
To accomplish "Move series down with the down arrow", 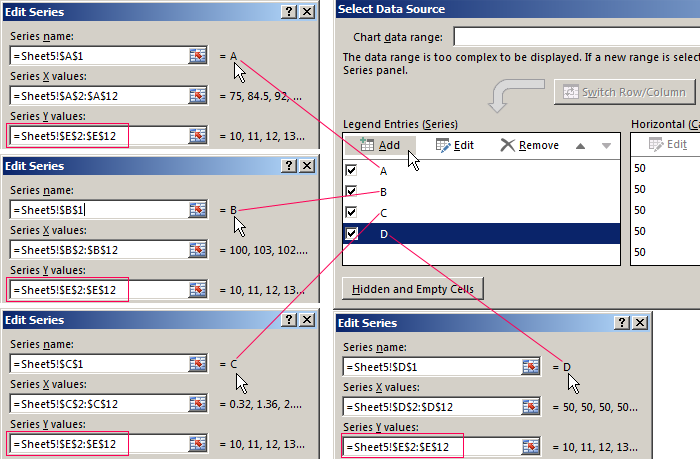I will (x=606, y=146).
